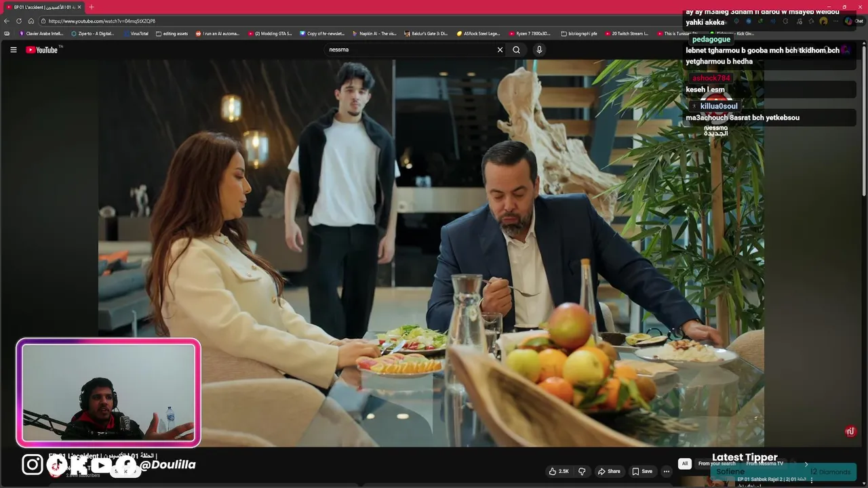This screenshot has height=488, width=868.
Task: Click the browser back arrow
Action: pos(7,21)
